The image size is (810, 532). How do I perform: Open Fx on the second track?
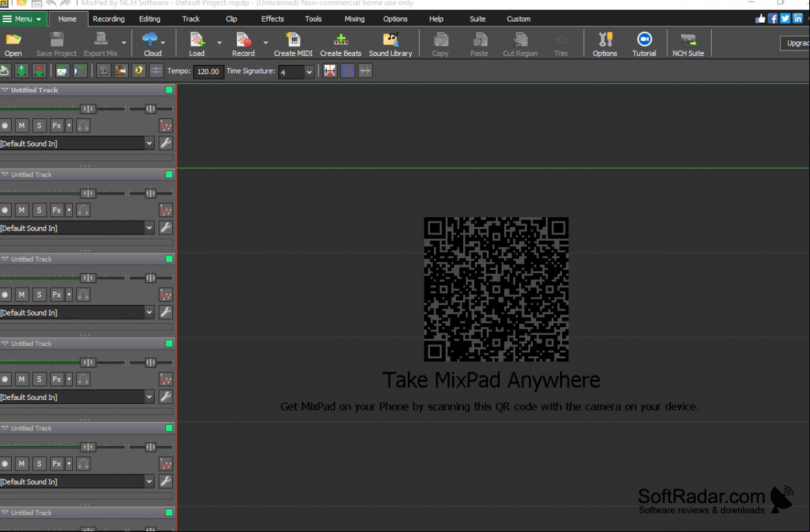coord(57,210)
